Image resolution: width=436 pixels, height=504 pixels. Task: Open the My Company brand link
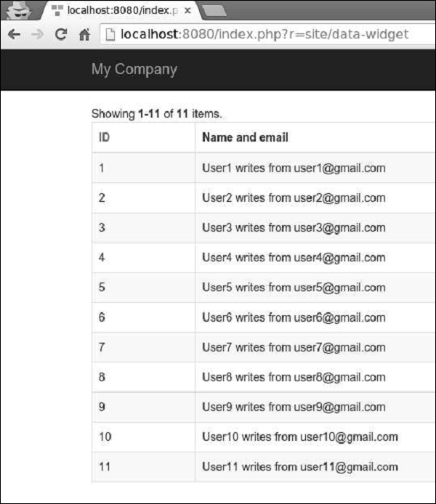click(134, 69)
